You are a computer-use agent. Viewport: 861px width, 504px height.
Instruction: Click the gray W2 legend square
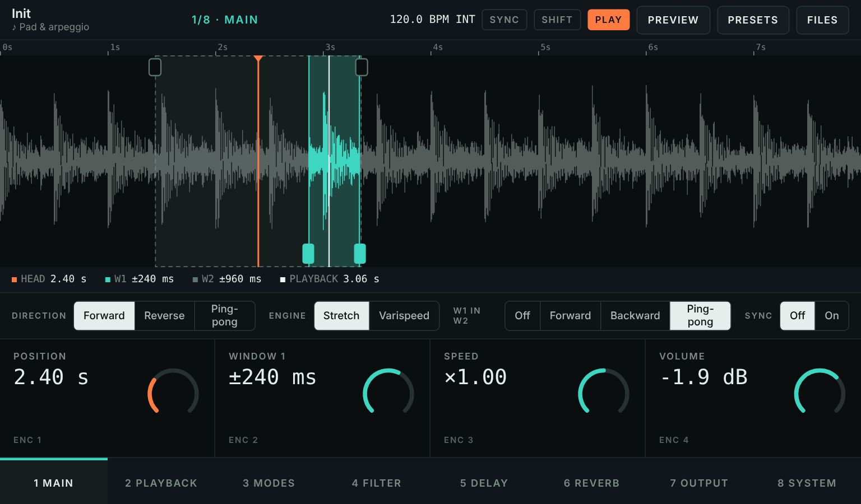[x=195, y=279]
